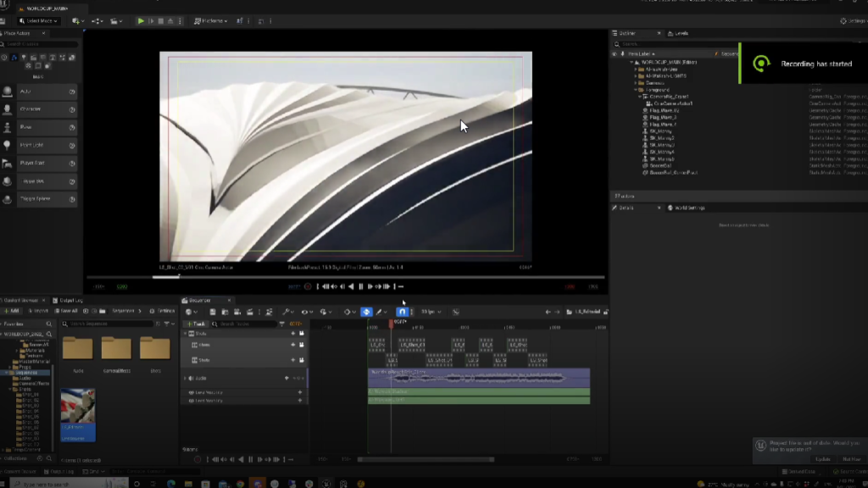Switch to the Levels tab
The image size is (868, 488).
click(x=680, y=34)
